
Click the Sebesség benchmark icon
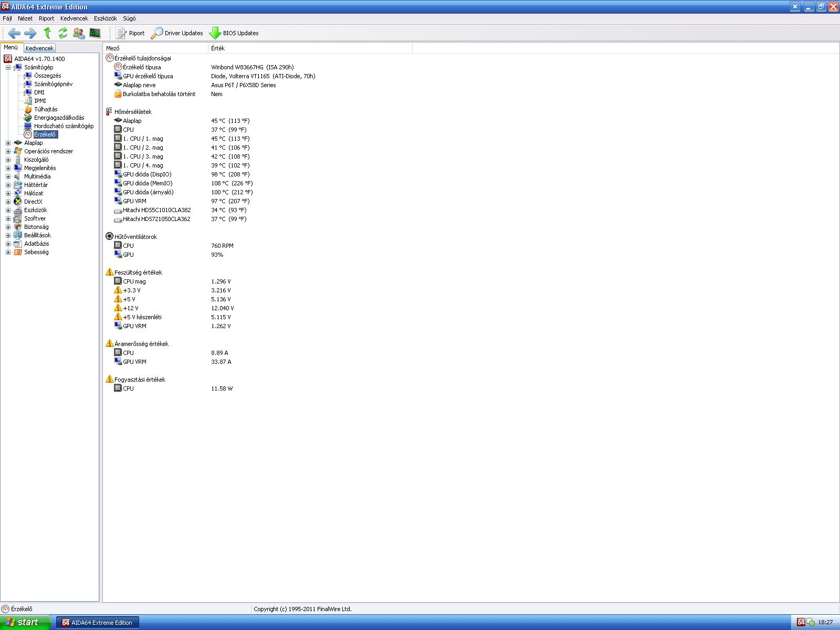pyautogui.click(x=18, y=252)
